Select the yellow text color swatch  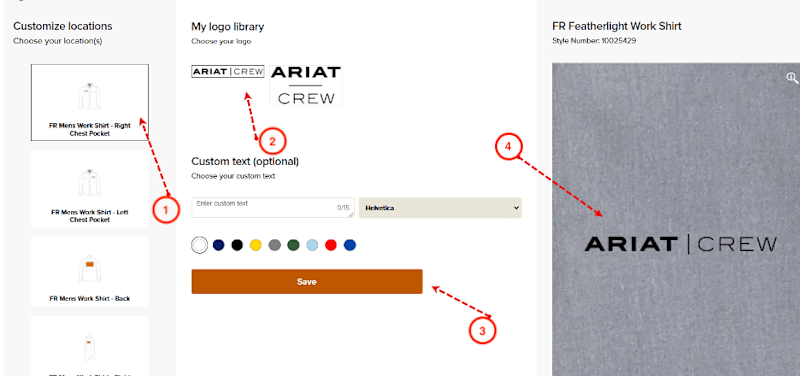click(256, 245)
